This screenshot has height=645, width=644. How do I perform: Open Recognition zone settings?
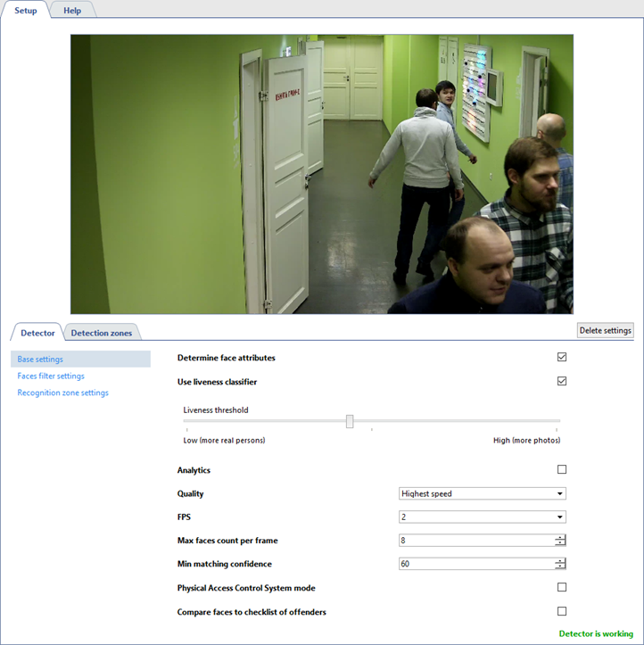[x=62, y=393]
